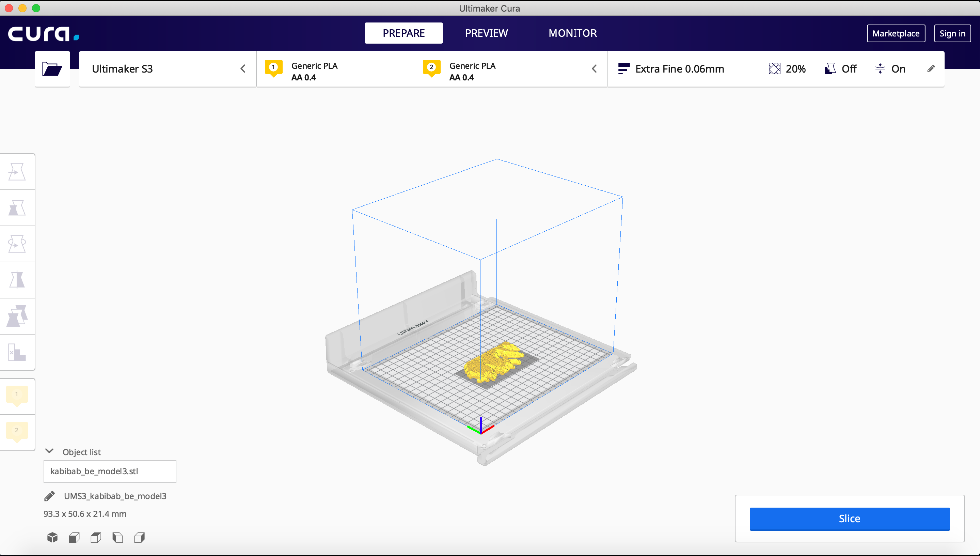
Task: Edit job name with pencil icon
Action: [50, 496]
